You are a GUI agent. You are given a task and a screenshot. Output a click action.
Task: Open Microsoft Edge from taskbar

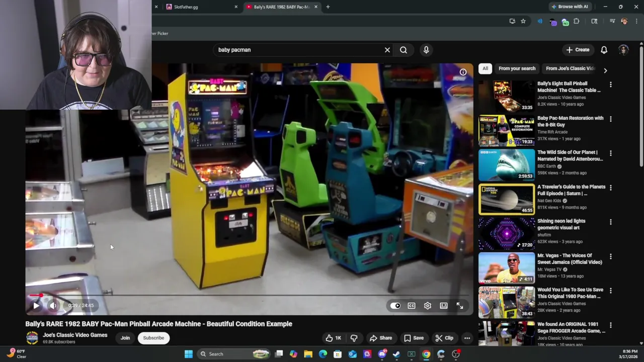tap(323, 354)
